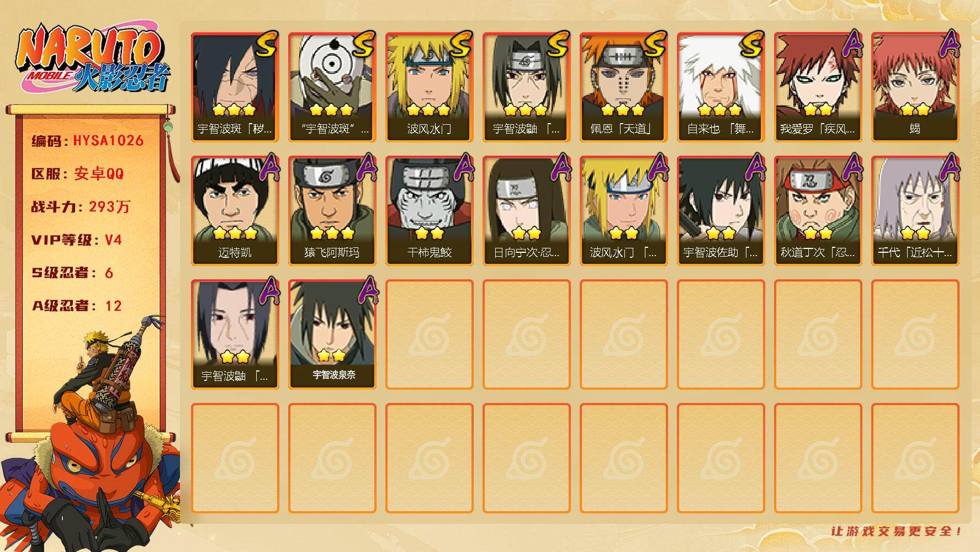980x552 pixels.
Task: Click the A rank badge on 我爱罗 card
Action: (851, 44)
